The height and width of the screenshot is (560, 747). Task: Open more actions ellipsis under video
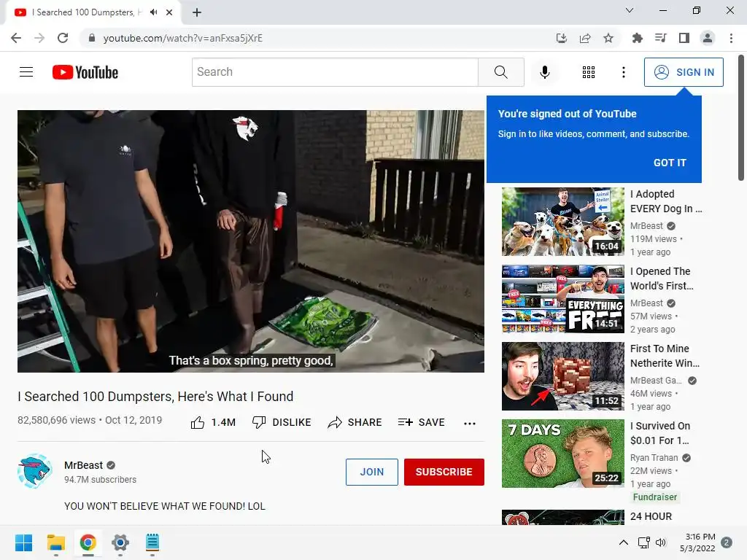coord(470,424)
